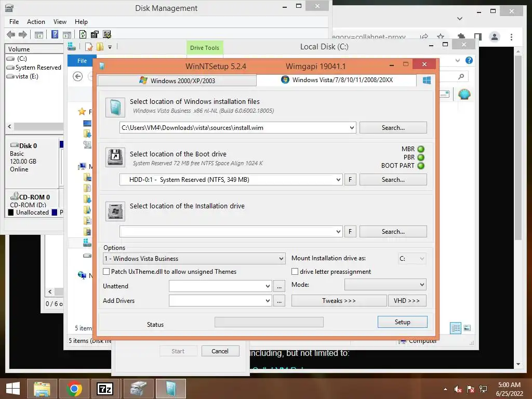Click Disk Management help toolbar icon
This screenshot has height=399, width=532.
[x=55, y=34]
